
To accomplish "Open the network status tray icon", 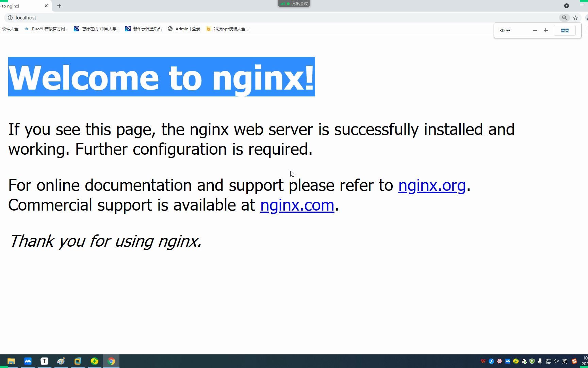I will [549, 361].
